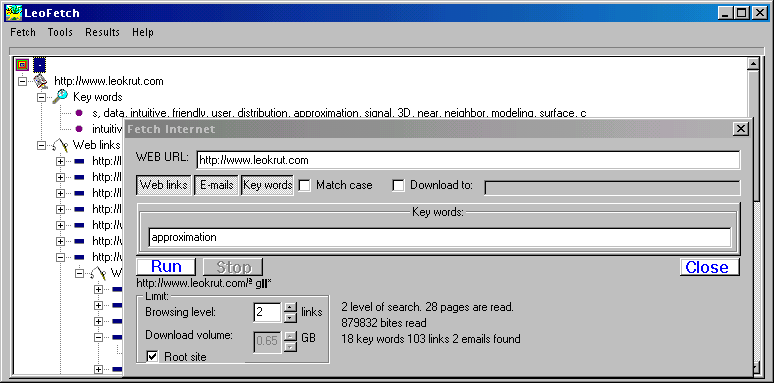Collapse the http://www.leokrut.com root node
Viewport: 774px width, 383px height.
[22, 81]
